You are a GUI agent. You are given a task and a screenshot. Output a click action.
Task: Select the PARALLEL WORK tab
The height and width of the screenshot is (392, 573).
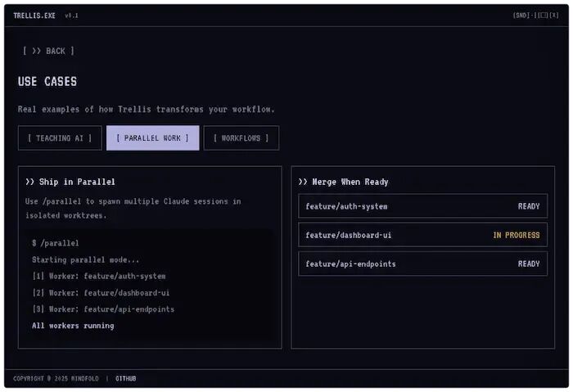pos(153,138)
